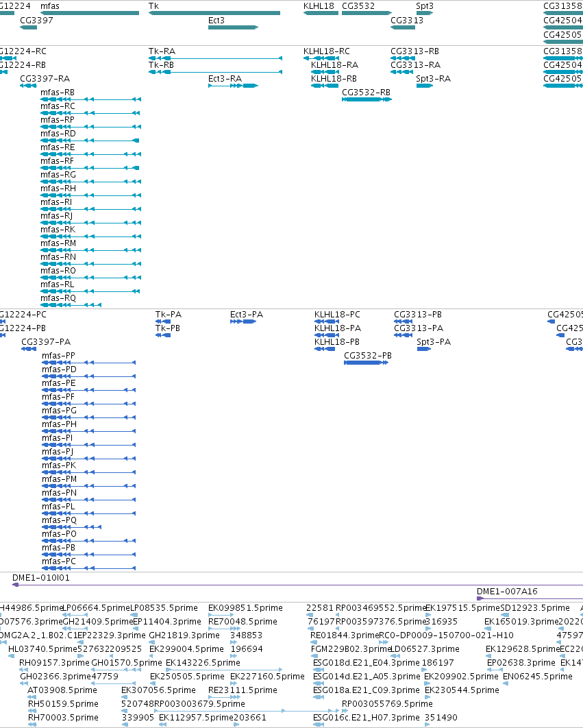The width and height of the screenshot is (583, 728).
Task: Click the CG3532-RB transcript label
Action: point(367,93)
